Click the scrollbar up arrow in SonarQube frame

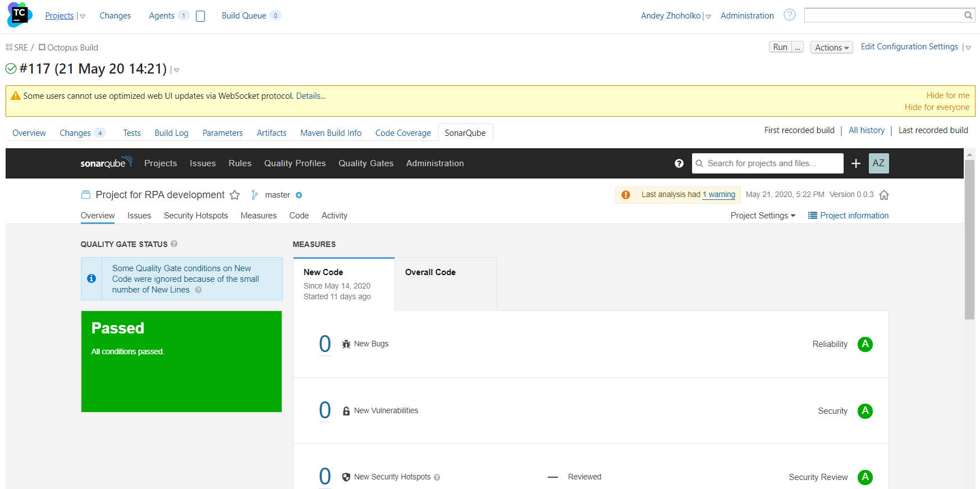coord(969,154)
